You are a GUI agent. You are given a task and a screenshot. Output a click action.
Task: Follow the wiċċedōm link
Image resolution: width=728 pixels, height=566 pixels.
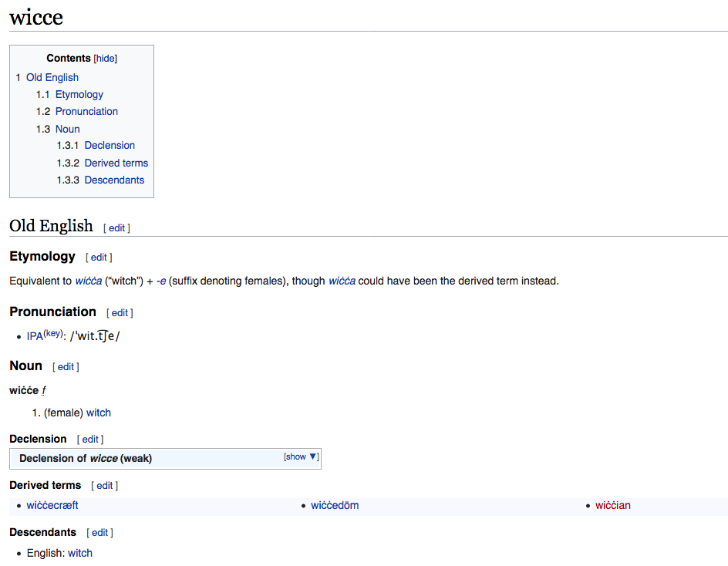(x=335, y=506)
